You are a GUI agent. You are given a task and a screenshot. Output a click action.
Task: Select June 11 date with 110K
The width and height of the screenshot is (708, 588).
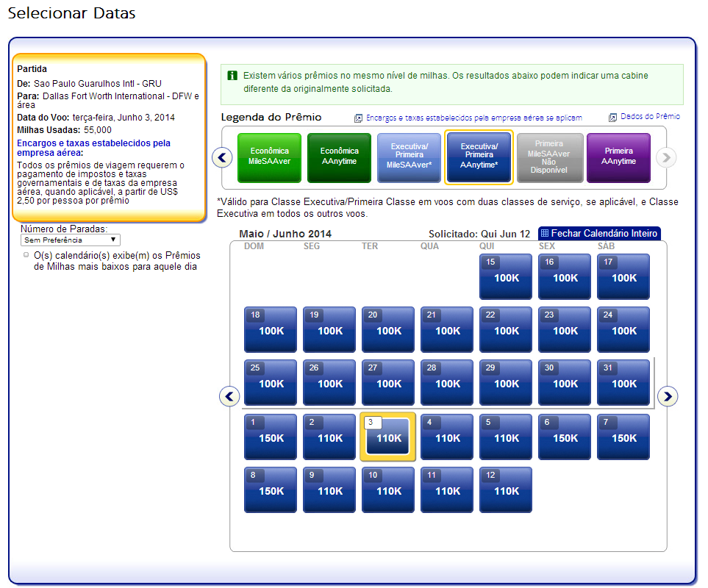click(447, 490)
